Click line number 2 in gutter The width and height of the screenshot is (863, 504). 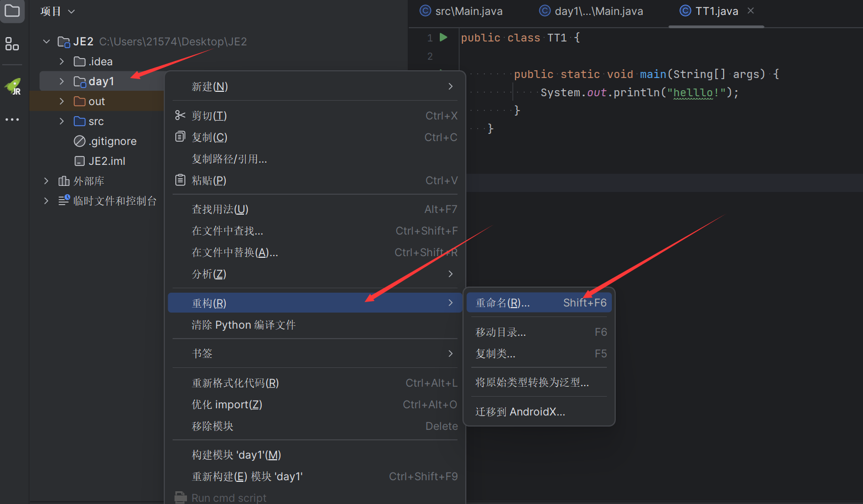pos(430,56)
